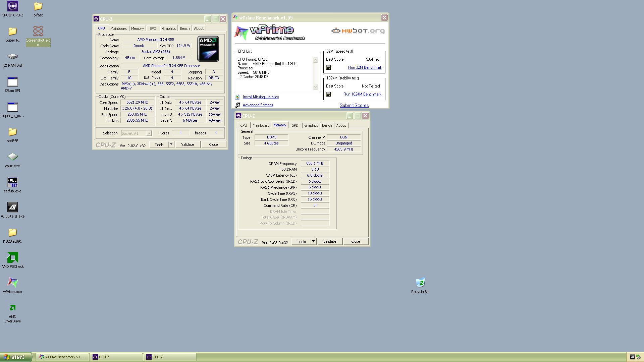
Task: Open Bench tab in lower CPU-Z window
Action: click(327, 125)
